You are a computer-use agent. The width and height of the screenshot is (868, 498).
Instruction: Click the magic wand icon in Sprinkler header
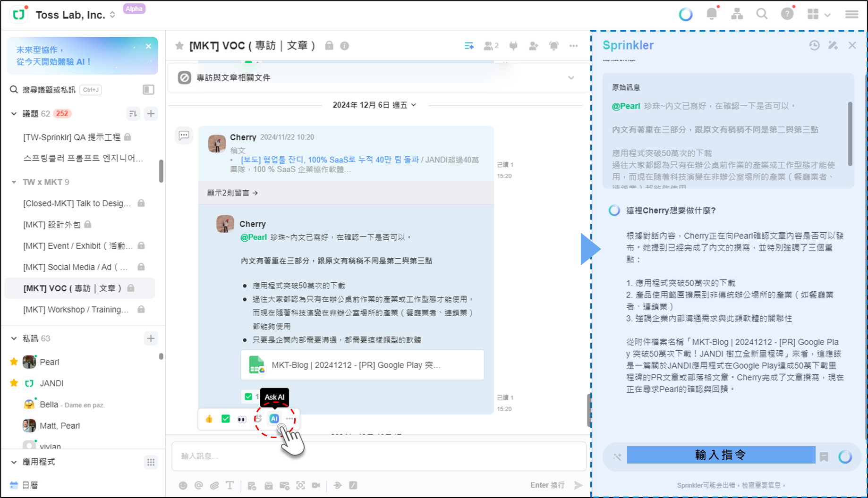(x=833, y=45)
